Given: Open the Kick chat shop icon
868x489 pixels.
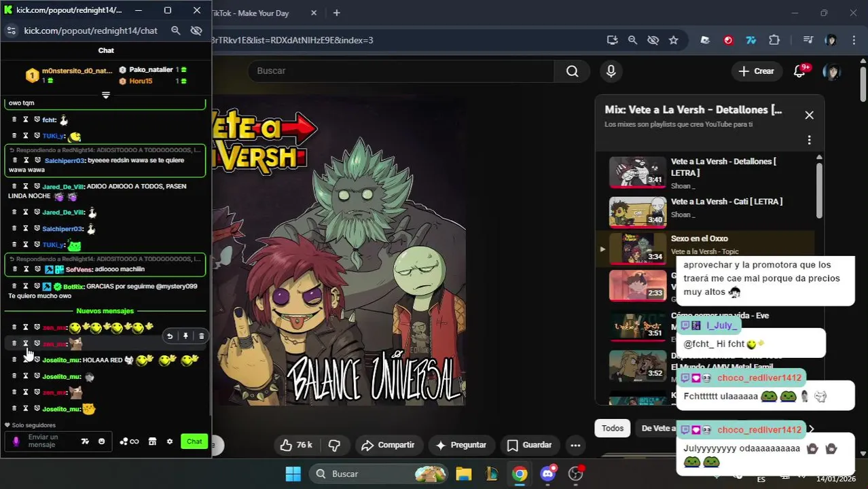Looking at the screenshot, I should (x=152, y=441).
